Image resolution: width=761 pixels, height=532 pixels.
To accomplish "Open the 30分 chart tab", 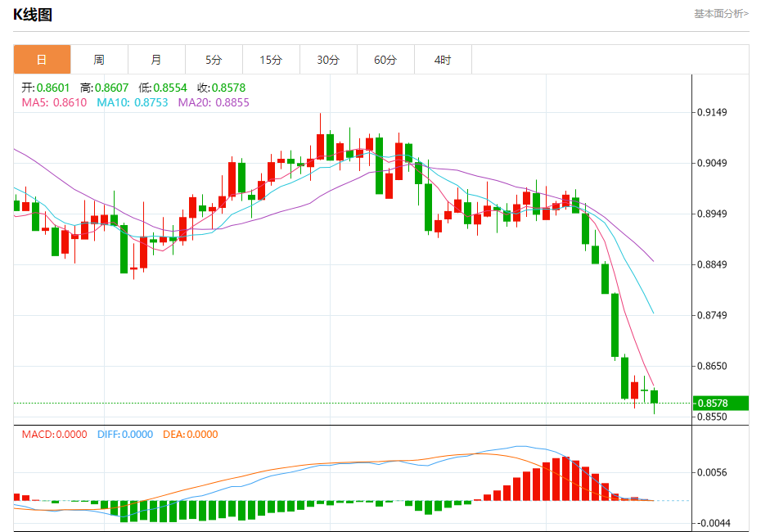I will 329,60.
